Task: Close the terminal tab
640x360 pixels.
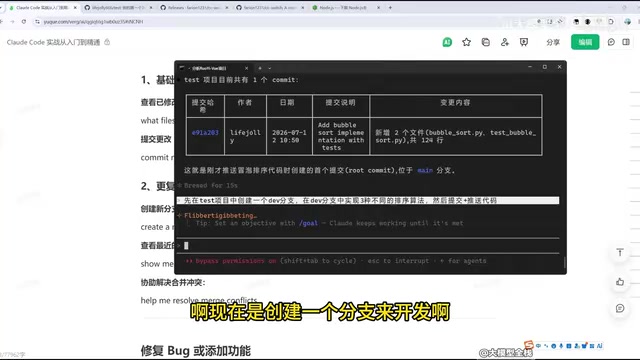Action: coord(247,68)
